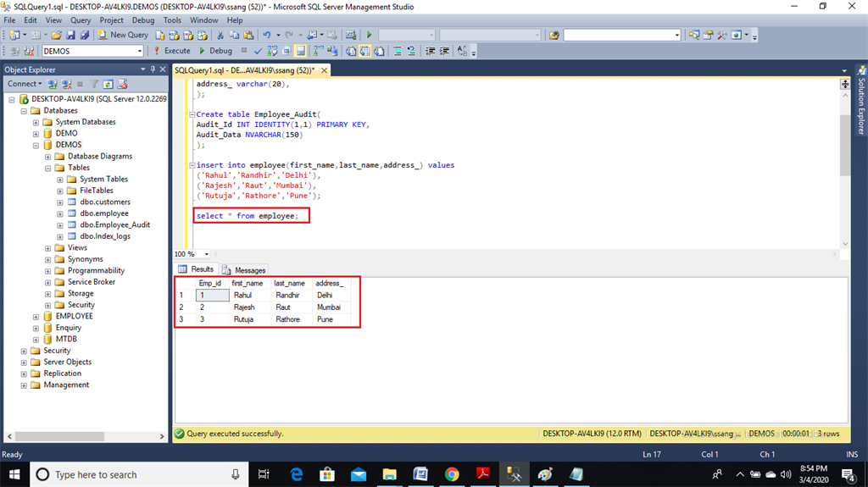The width and height of the screenshot is (868, 487).
Task: Click the Disconnect server icon in Object Explorer
Action: point(66,84)
